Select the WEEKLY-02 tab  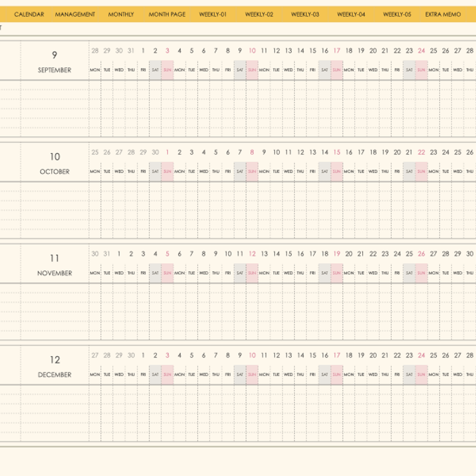pos(259,14)
